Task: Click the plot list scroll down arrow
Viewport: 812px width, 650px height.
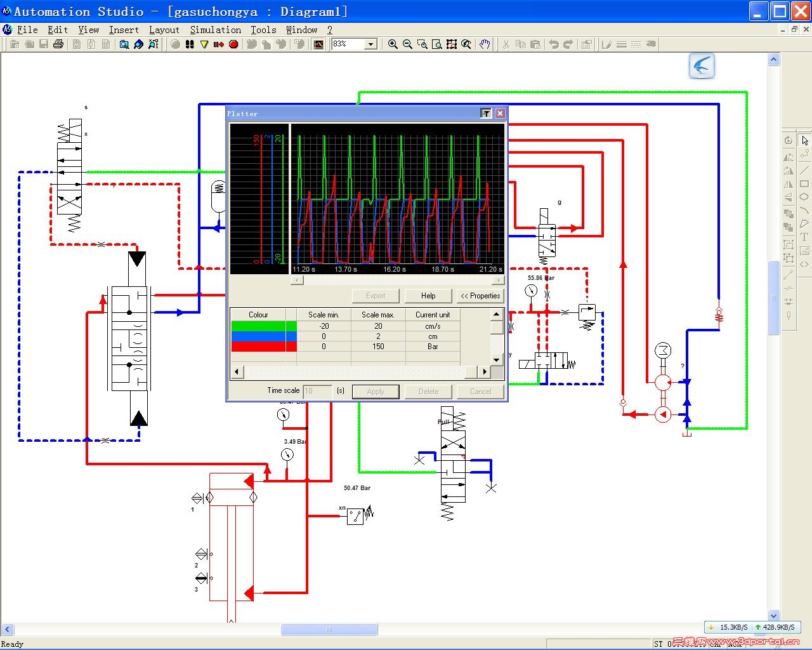Action: (x=497, y=360)
